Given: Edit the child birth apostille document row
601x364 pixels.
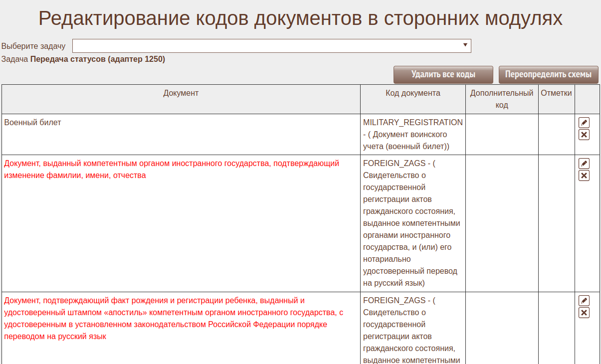Looking at the screenshot, I should [x=584, y=301].
